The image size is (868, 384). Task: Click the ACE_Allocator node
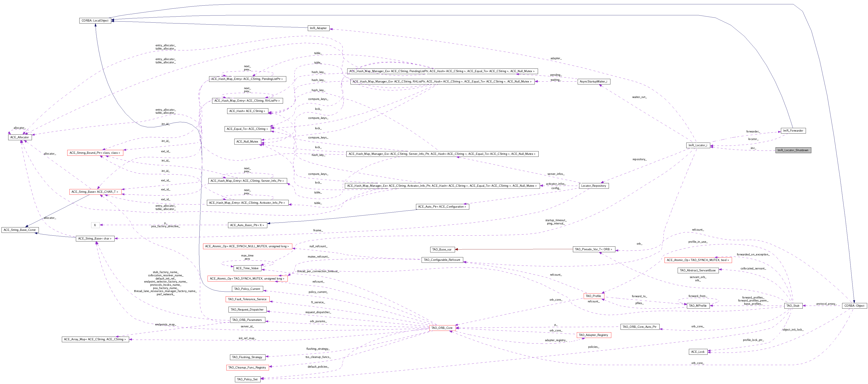click(x=20, y=137)
